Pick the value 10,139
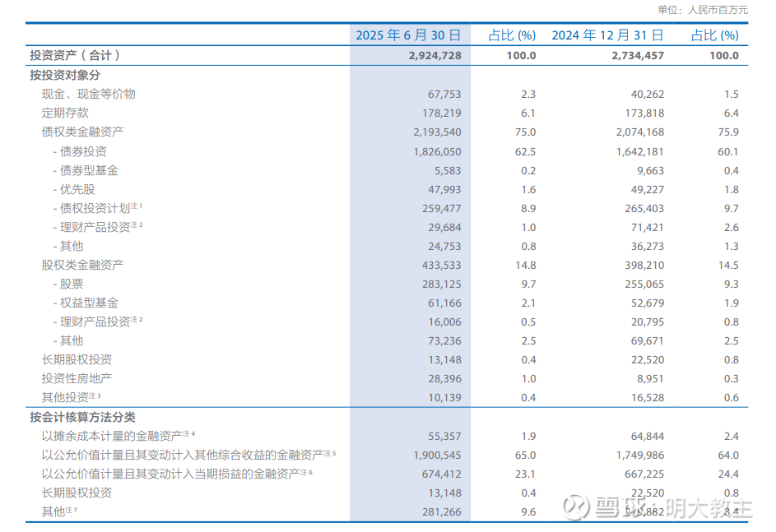776x532 pixels. click(x=444, y=398)
